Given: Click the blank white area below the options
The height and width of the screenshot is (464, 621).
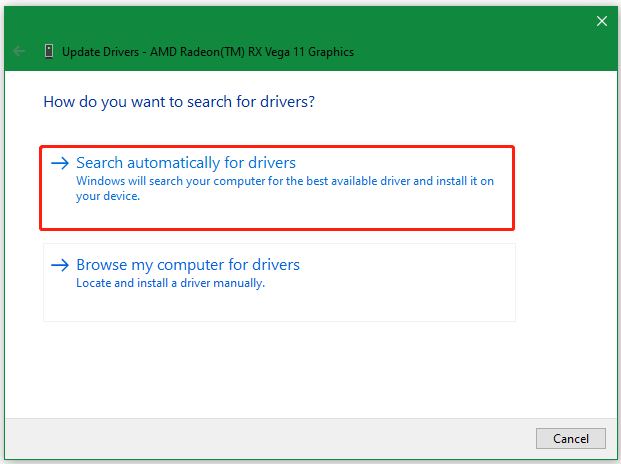Looking at the screenshot, I should pyautogui.click(x=309, y=368).
